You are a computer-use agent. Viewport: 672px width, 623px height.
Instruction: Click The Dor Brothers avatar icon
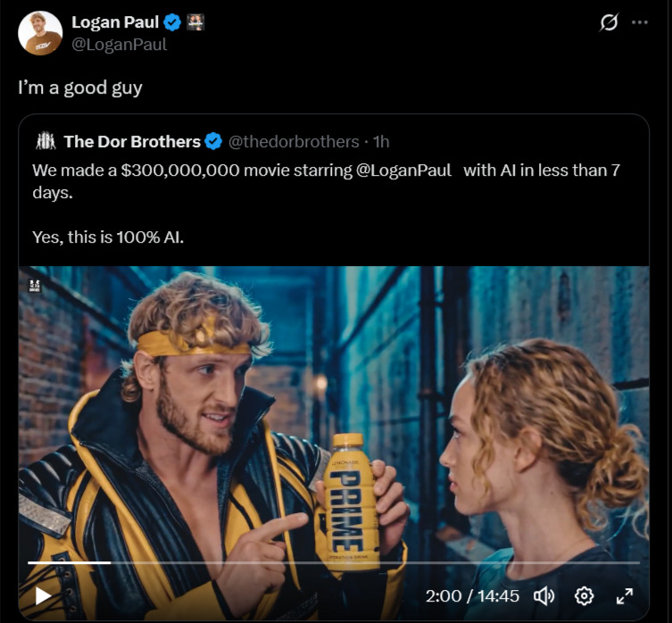[x=46, y=141]
